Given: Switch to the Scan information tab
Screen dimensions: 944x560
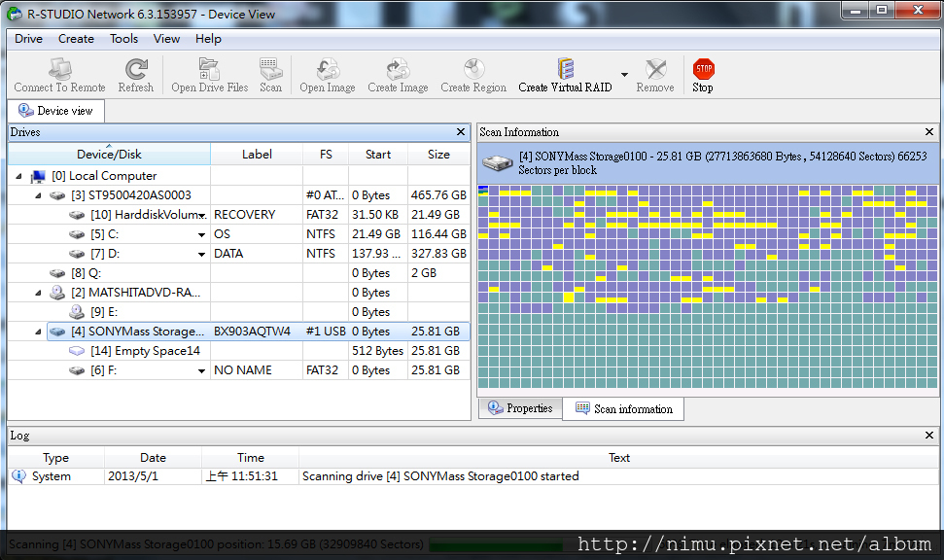Looking at the screenshot, I should pos(623,409).
